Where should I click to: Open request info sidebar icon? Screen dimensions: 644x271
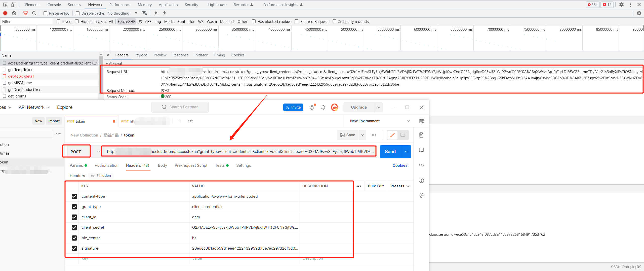point(421,180)
